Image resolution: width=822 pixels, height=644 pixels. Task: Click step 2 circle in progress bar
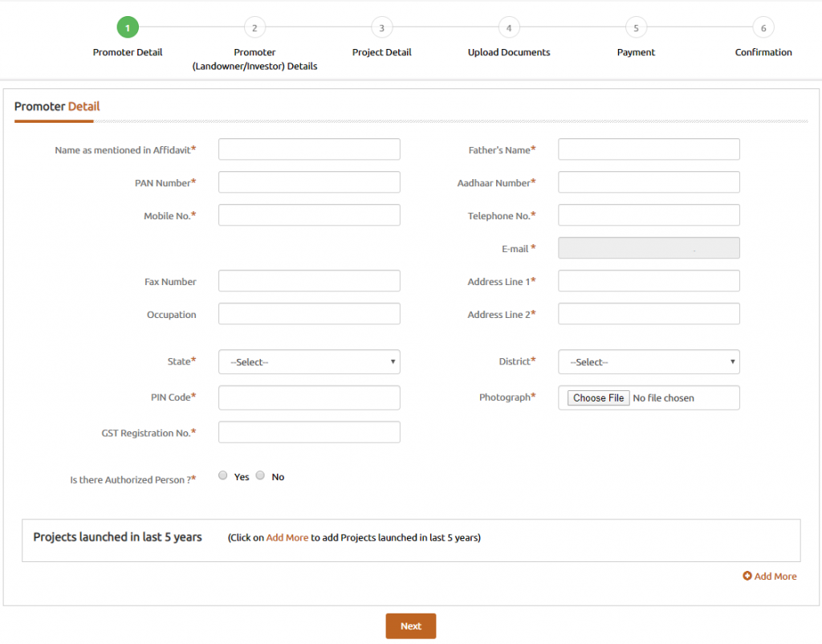[254, 27]
